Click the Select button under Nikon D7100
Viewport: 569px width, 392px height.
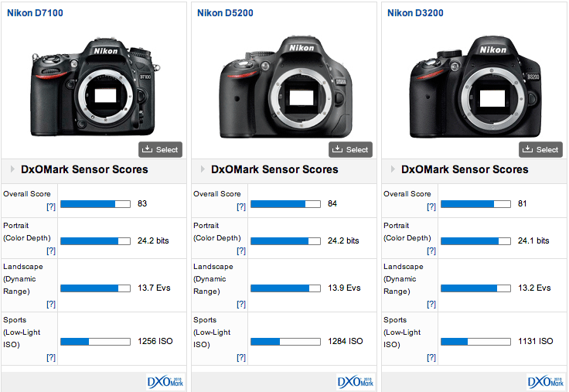click(x=160, y=149)
